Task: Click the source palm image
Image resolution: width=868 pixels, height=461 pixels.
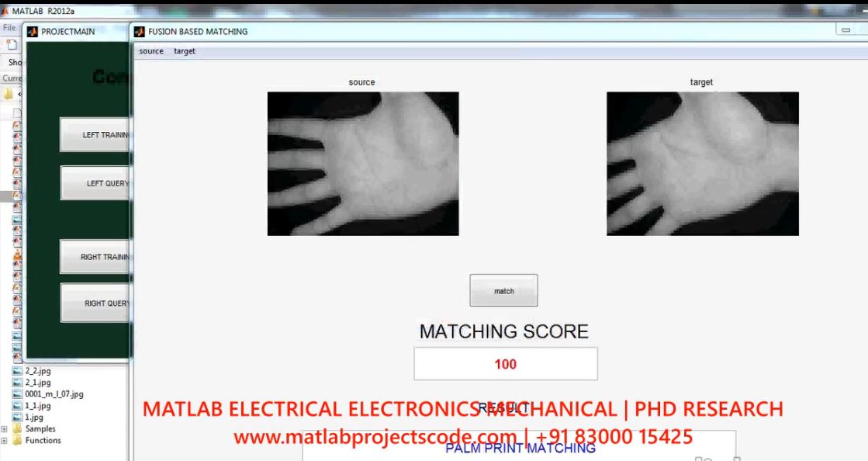Action: (363, 164)
